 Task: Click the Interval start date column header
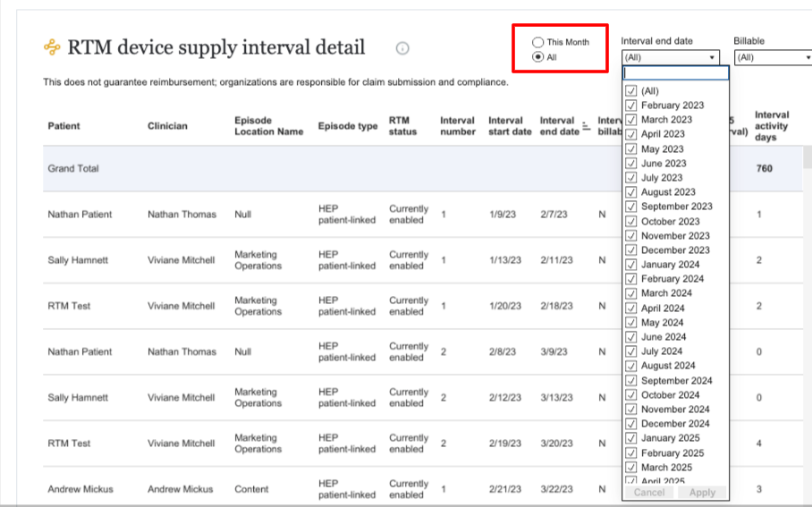(x=510, y=126)
